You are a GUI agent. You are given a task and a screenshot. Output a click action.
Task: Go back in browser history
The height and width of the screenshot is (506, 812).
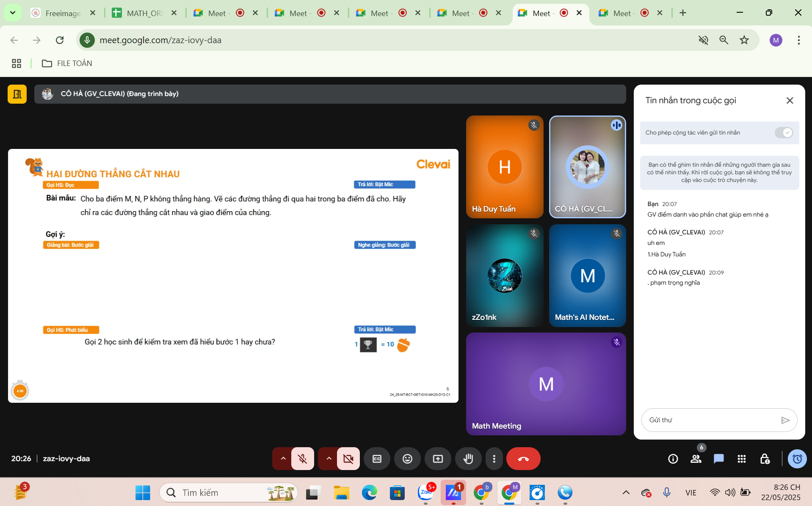(14, 40)
